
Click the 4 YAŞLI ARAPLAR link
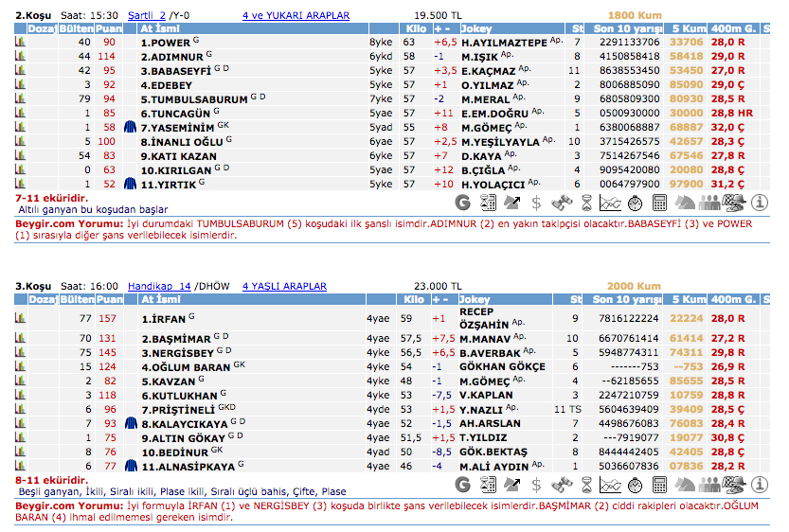(284, 286)
